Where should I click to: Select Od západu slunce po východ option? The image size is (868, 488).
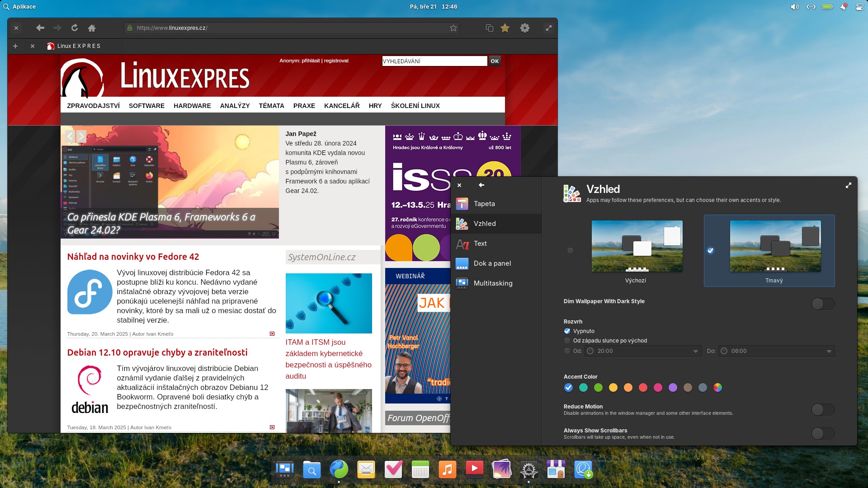click(567, 341)
